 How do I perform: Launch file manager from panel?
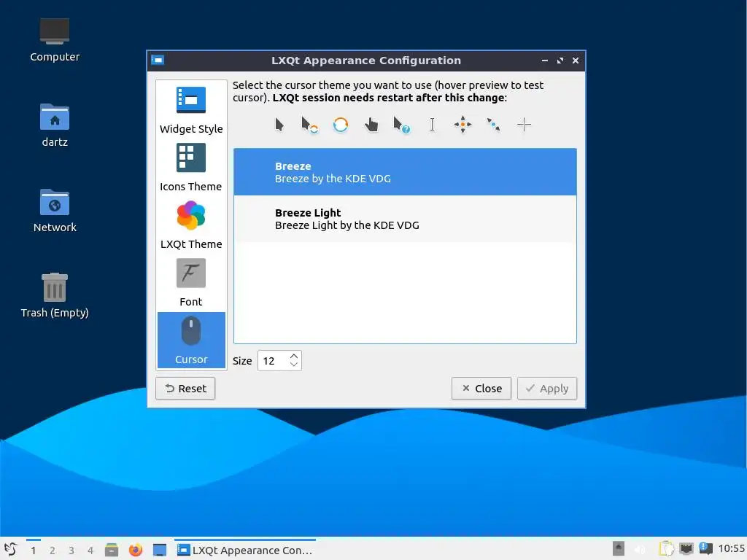pos(112,550)
